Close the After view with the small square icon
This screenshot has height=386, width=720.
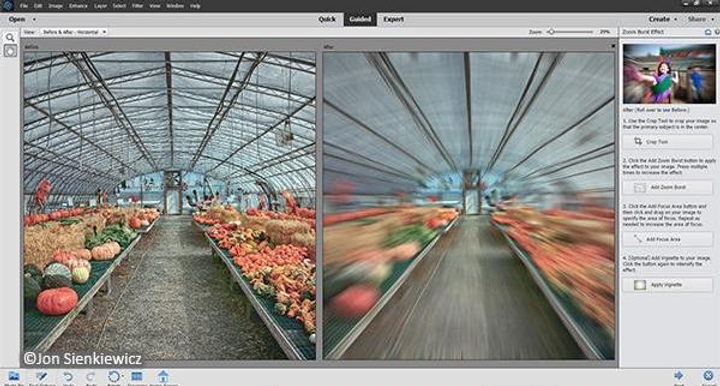coord(613,46)
